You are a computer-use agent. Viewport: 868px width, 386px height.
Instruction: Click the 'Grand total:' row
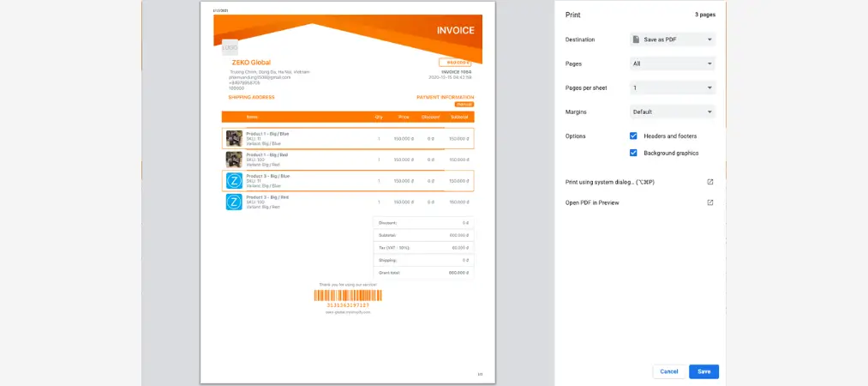pyautogui.click(x=423, y=273)
